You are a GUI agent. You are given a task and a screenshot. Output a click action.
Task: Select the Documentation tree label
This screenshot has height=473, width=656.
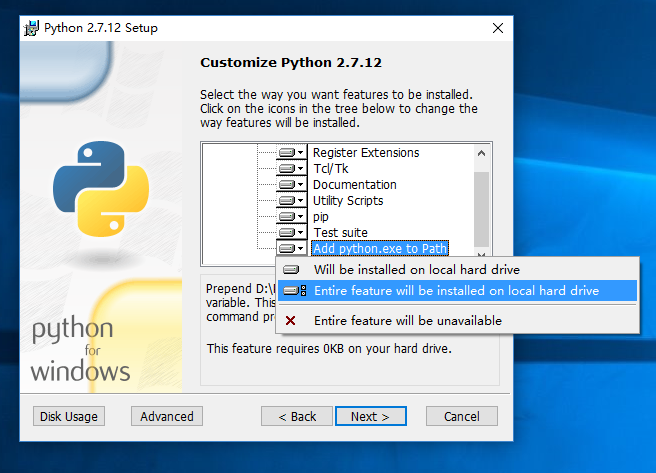pyautogui.click(x=355, y=184)
